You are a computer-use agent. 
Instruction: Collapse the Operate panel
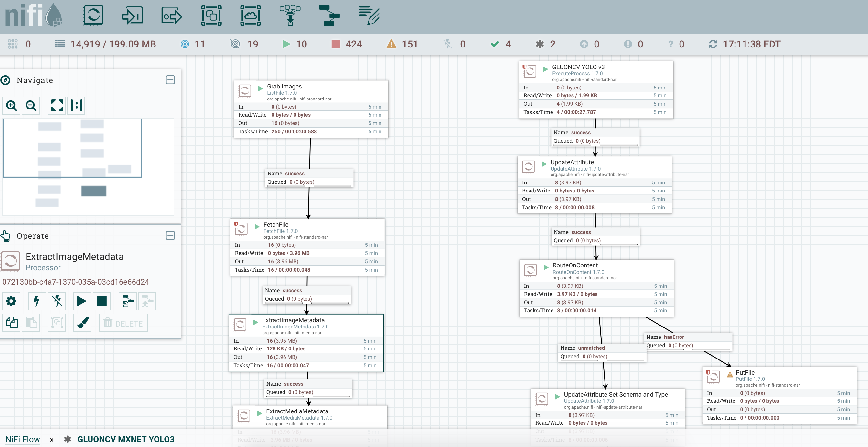tap(170, 236)
